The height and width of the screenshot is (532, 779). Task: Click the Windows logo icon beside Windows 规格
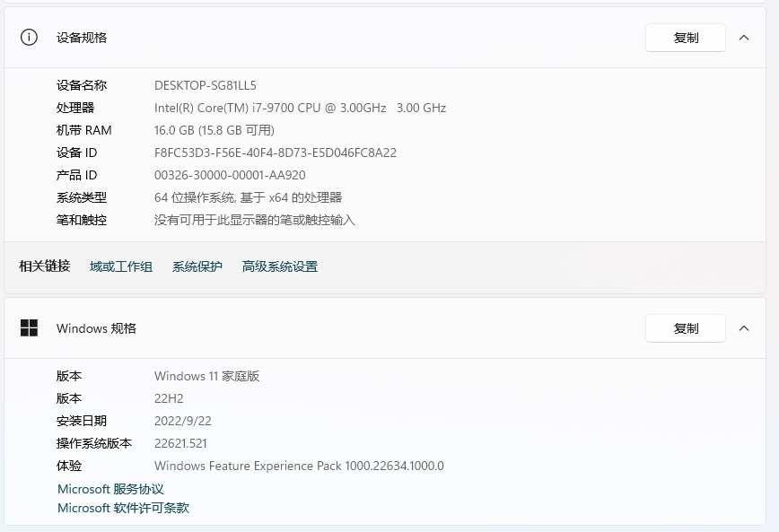point(29,327)
